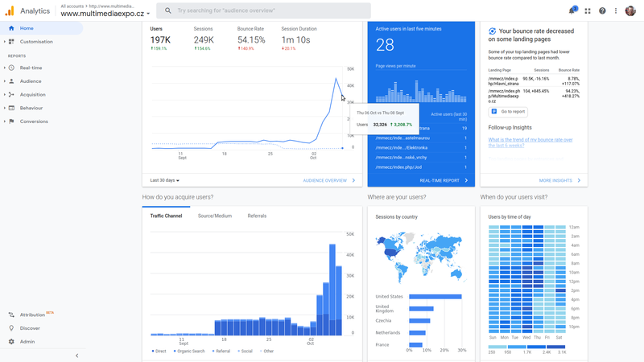Click the /mmecz/inde.../Elektronka active page row
This screenshot has height=362, width=644.
coord(421,148)
